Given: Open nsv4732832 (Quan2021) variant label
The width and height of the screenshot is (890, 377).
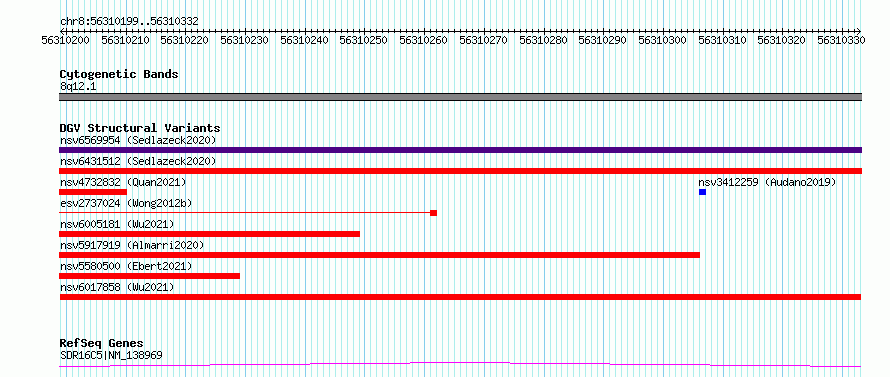Looking at the screenshot, I should pos(123,182).
